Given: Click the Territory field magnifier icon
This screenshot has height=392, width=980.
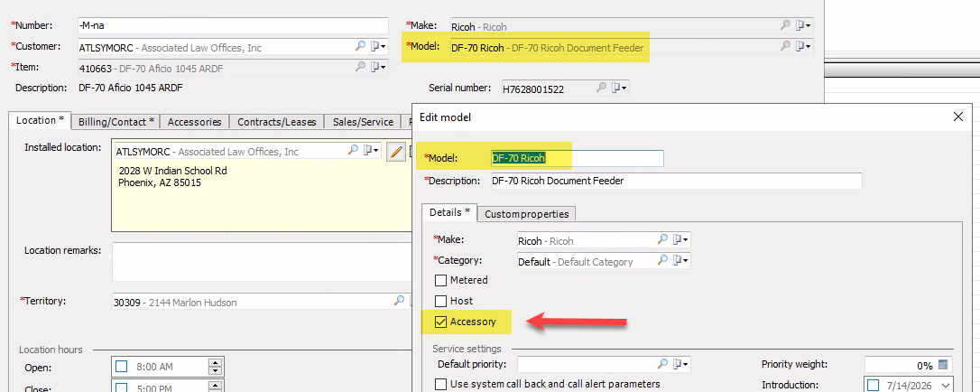Looking at the screenshot, I should coord(399,301).
